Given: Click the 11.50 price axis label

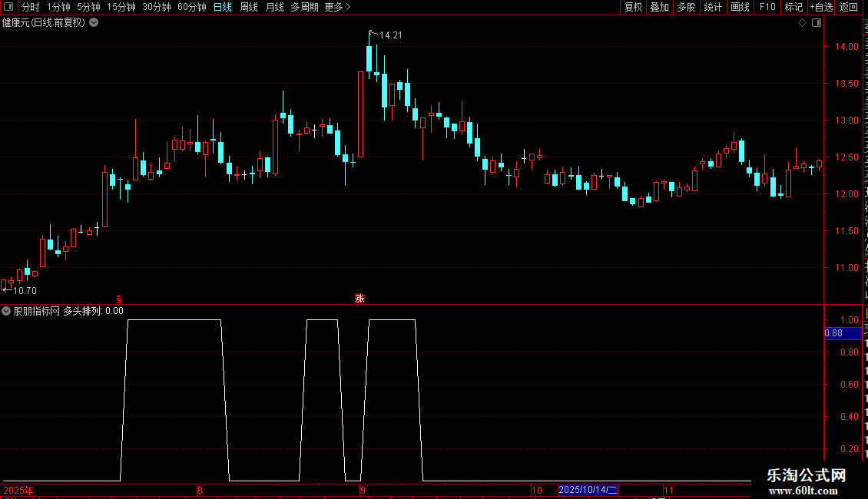Looking at the screenshot, I should (x=846, y=231).
